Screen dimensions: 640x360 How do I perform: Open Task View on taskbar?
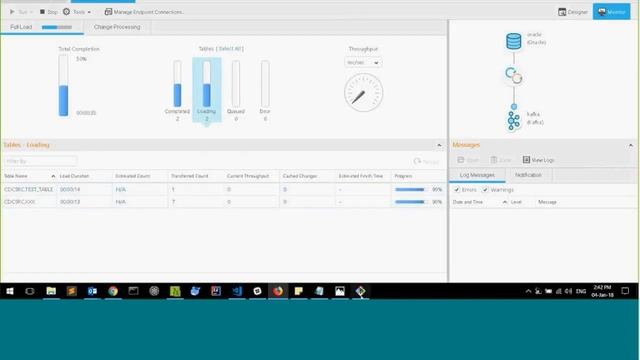(x=30, y=291)
